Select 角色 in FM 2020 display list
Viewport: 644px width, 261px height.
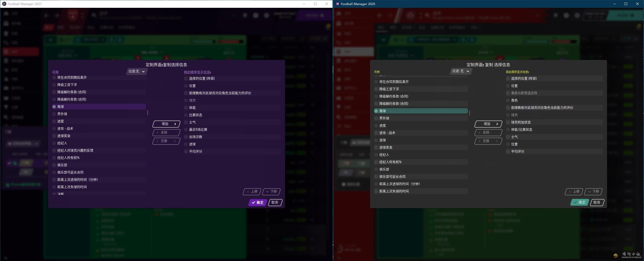[x=554, y=100]
